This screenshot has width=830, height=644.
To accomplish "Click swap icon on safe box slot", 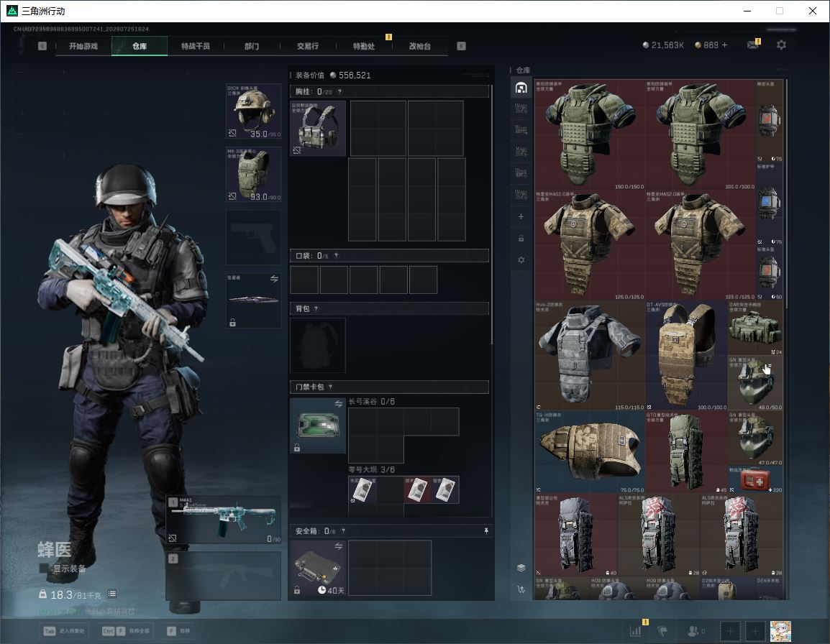I will (338, 546).
